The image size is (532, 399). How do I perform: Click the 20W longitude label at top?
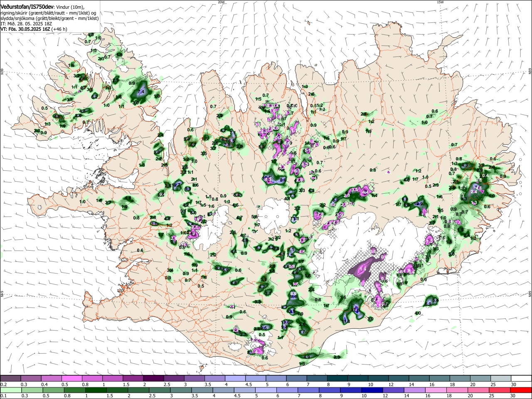coord(221,2)
